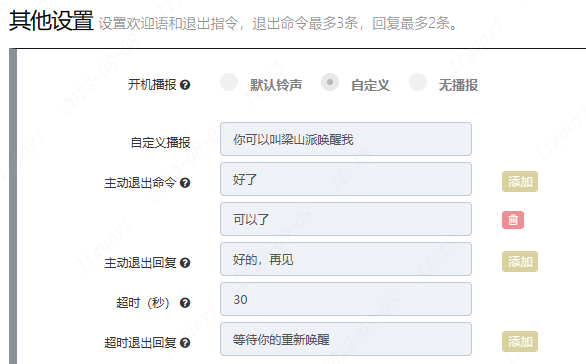Image resolution: width=586 pixels, height=364 pixels.
Task: Show help icon for 主动退出命令
Action: click(x=185, y=183)
